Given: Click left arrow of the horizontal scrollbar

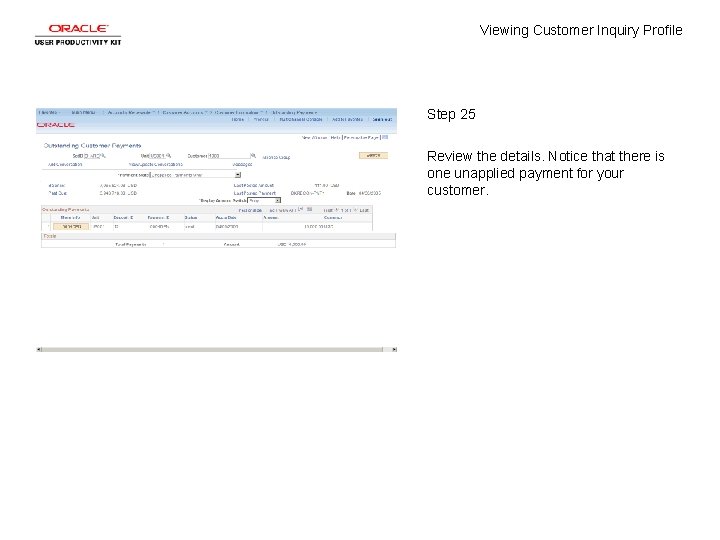Looking at the screenshot, I should point(39,349).
